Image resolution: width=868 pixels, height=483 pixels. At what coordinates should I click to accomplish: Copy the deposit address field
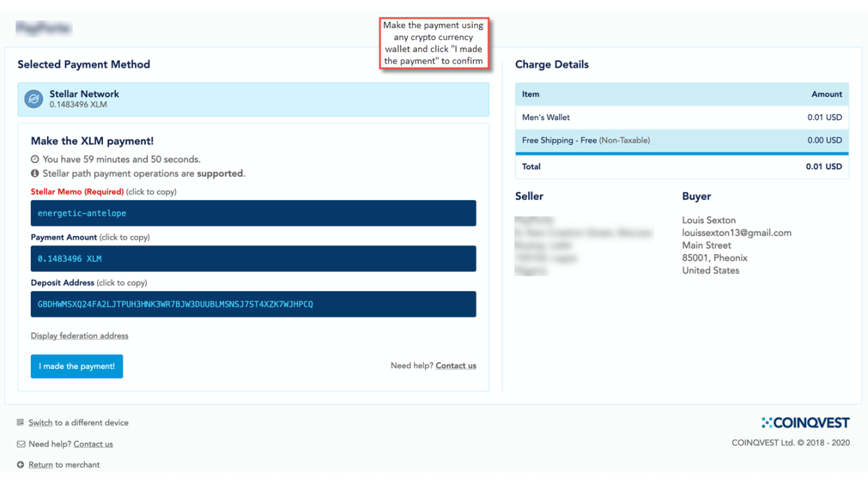253,304
